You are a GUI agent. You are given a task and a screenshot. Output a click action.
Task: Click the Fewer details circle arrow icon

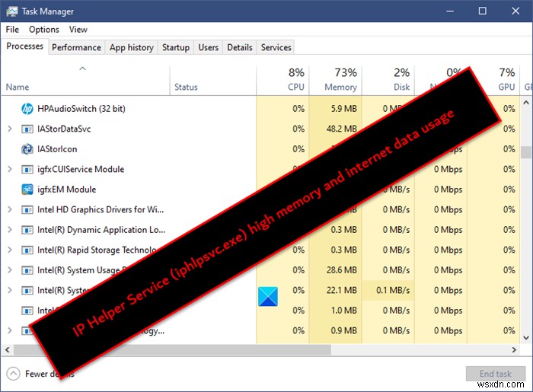pyautogui.click(x=13, y=374)
